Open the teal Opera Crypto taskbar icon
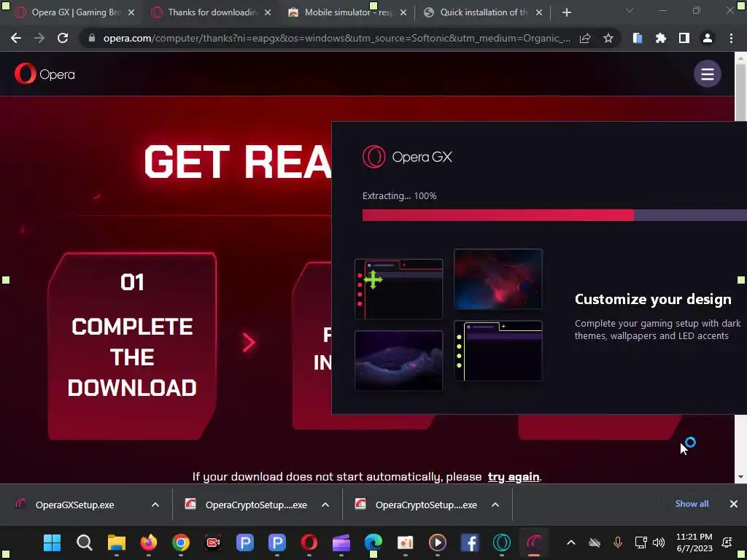Viewport: 747px width, 560px height. pos(502,542)
